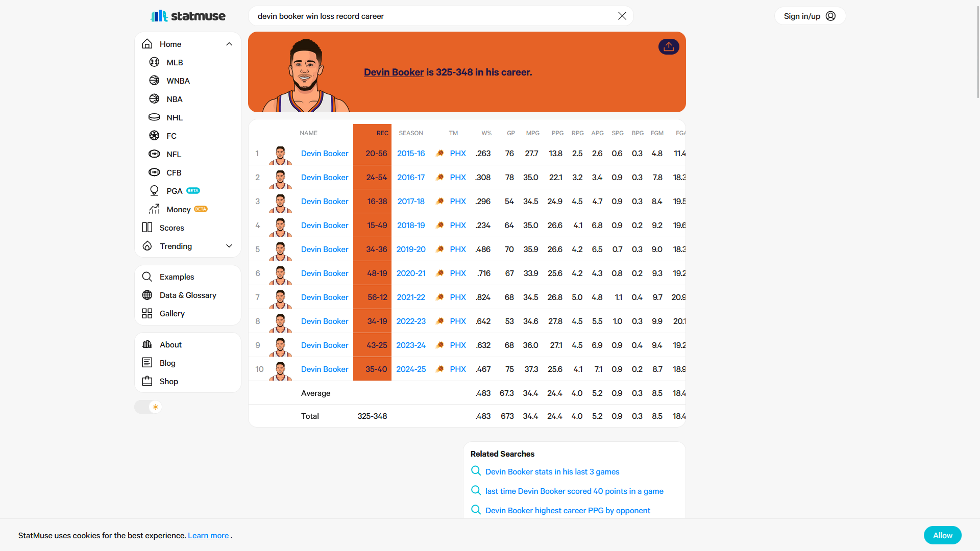The width and height of the screenshot is (980, 551).
Task: Click the Examples magnifier icon
Action: tap(147, 277)
